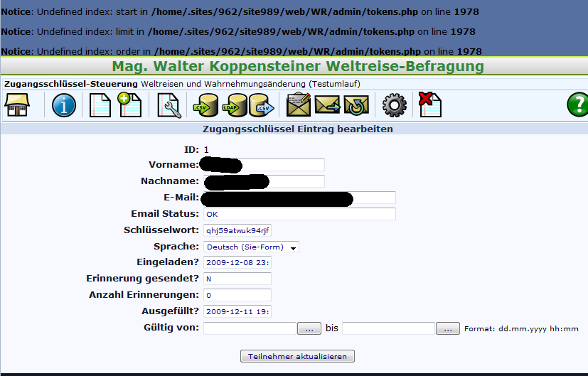This screenshot has width=588, height=376.
Task: Import tokens from CSV file icon
Action: [x=205, y=105]
